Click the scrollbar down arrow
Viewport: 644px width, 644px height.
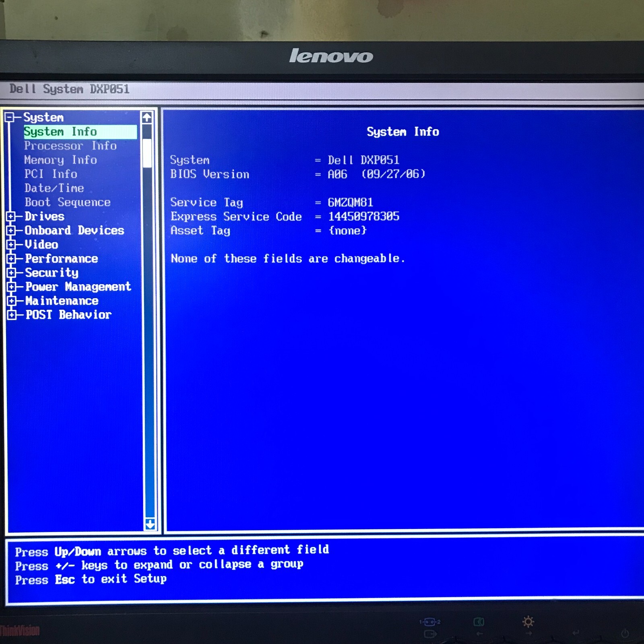150,524
